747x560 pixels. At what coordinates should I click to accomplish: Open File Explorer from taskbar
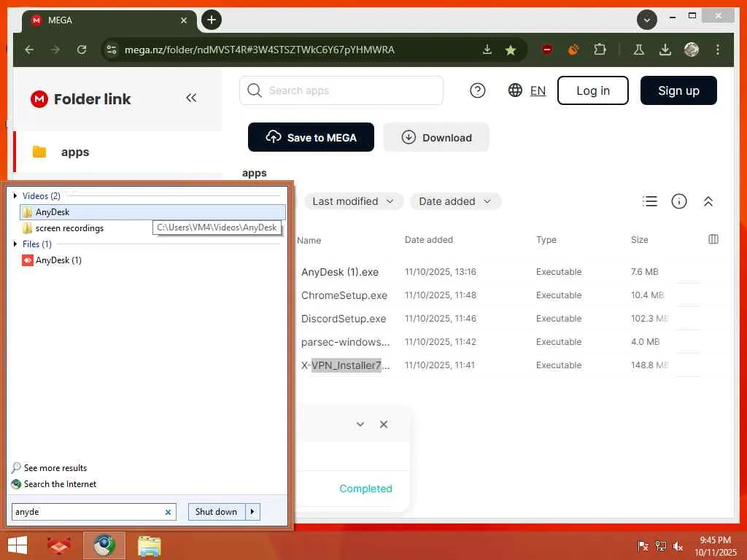(x=149, y=545)
